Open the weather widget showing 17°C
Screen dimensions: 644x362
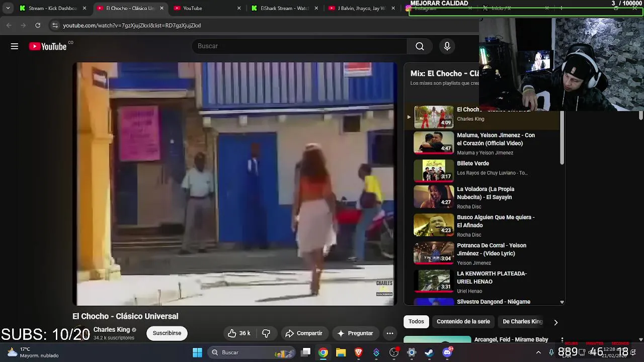33,352
